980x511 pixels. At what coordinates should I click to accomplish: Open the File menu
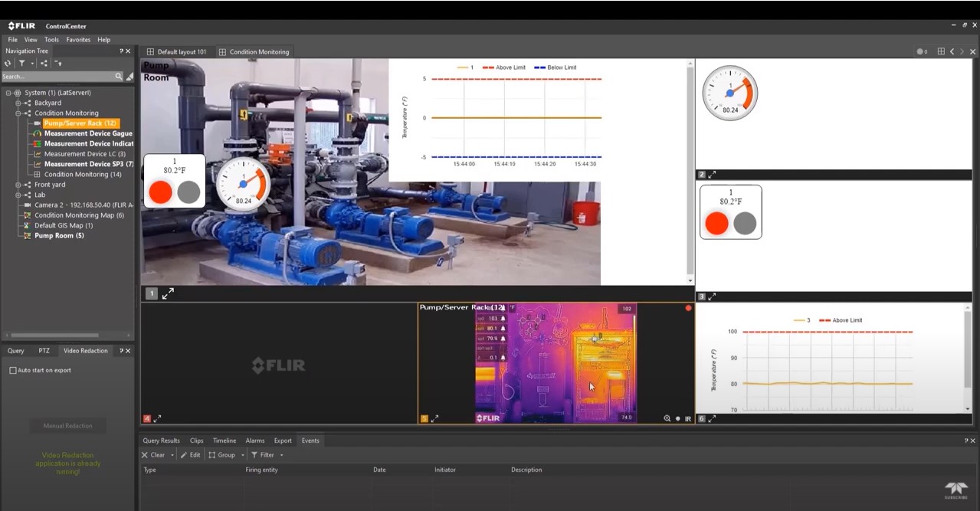(x=13, y=40)
